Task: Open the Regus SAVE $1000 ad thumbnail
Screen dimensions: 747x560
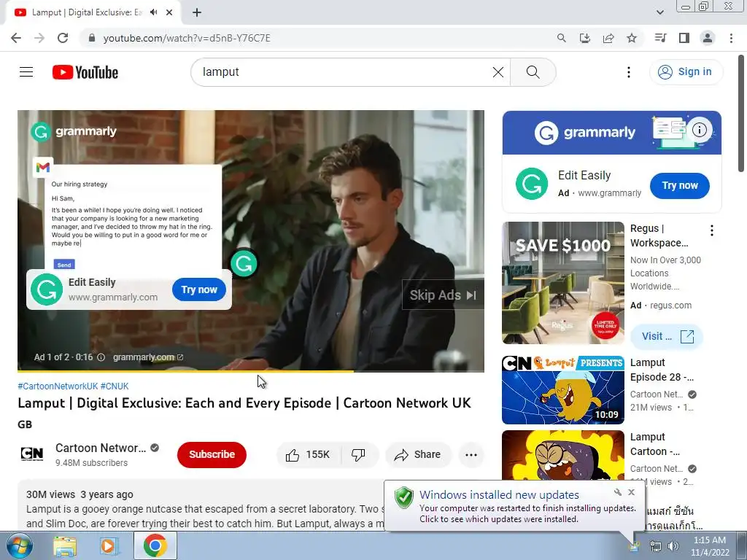Action: pyautogui.click(x=563, y=283)
